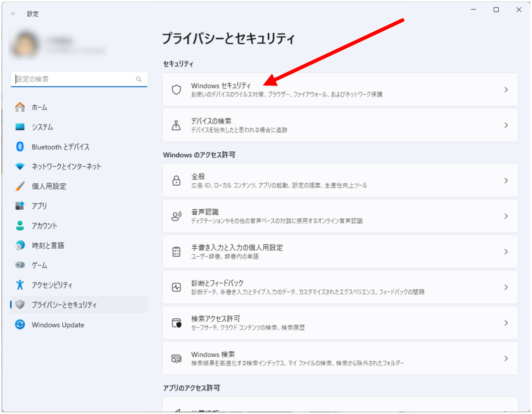
Task: Select Bluetooth とデバイス in sidebar
Action: (60, 147)
